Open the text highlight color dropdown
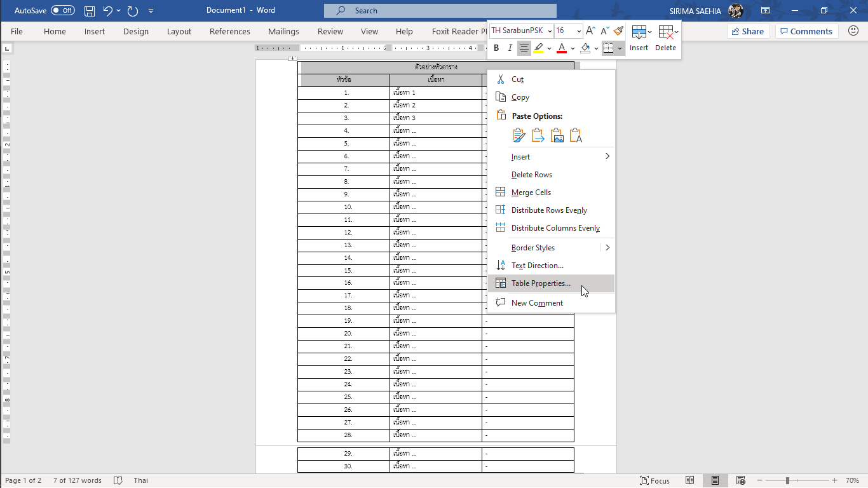 [550, 48]
